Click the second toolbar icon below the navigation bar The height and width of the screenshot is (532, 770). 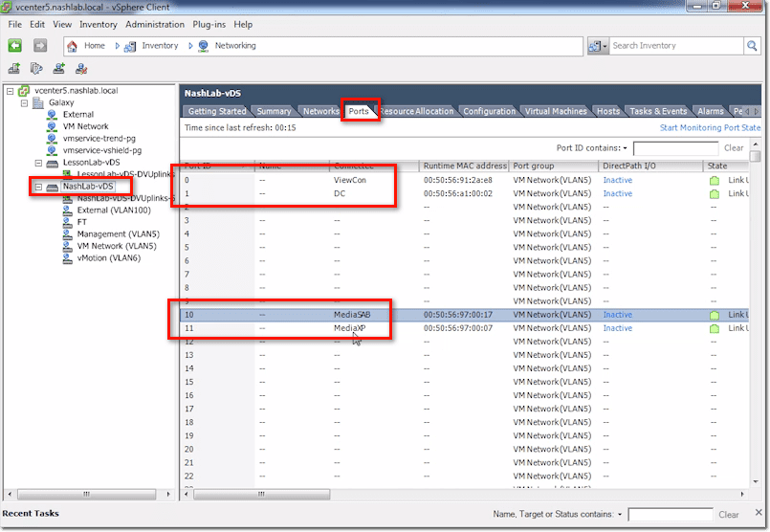click(36, 68)
